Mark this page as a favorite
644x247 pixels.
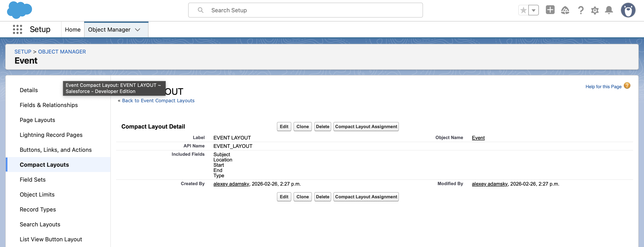(x=523, y=10)
